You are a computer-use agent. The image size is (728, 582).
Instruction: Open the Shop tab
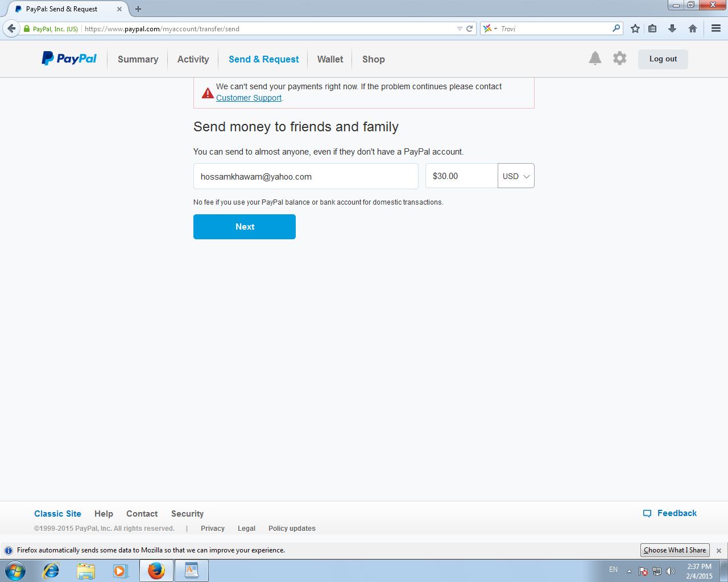tap(373, 59)
